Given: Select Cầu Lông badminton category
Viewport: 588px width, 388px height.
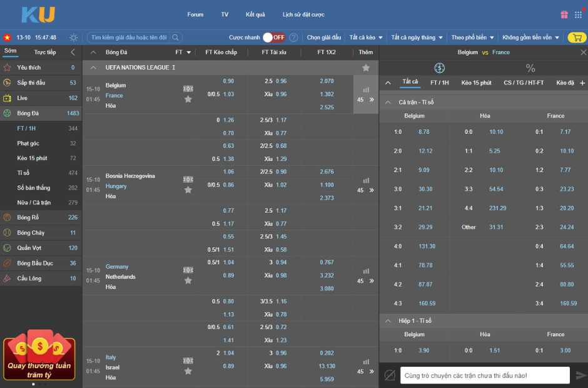Looking at the screenshot, I should tap(41, 278).
